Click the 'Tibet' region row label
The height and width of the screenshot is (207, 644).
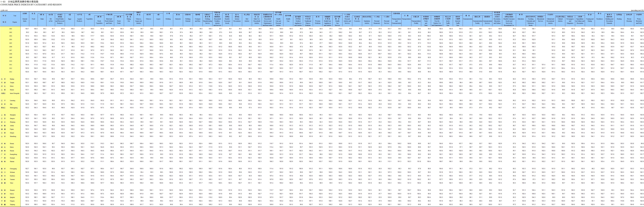click(12, 183)
